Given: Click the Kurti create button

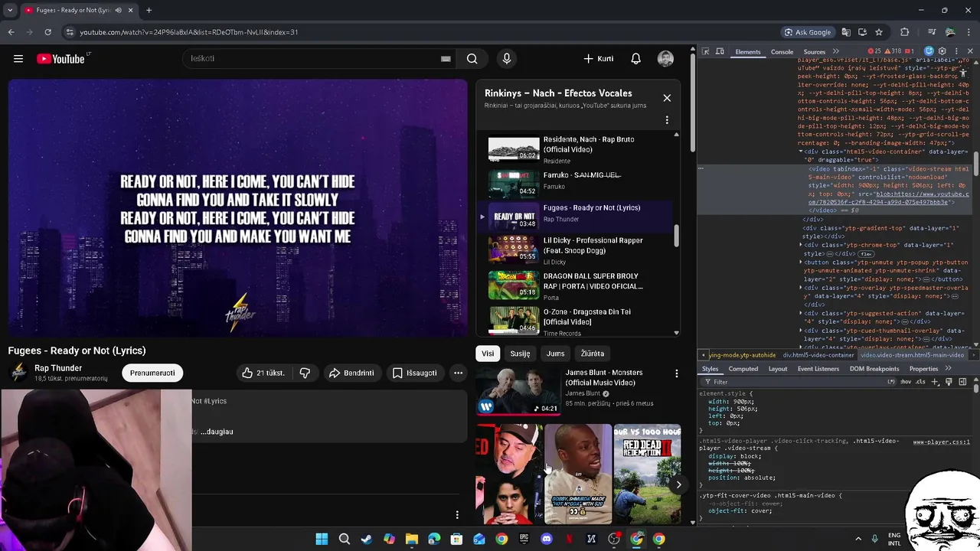Looking at the screenshot, I should [599, 59].
